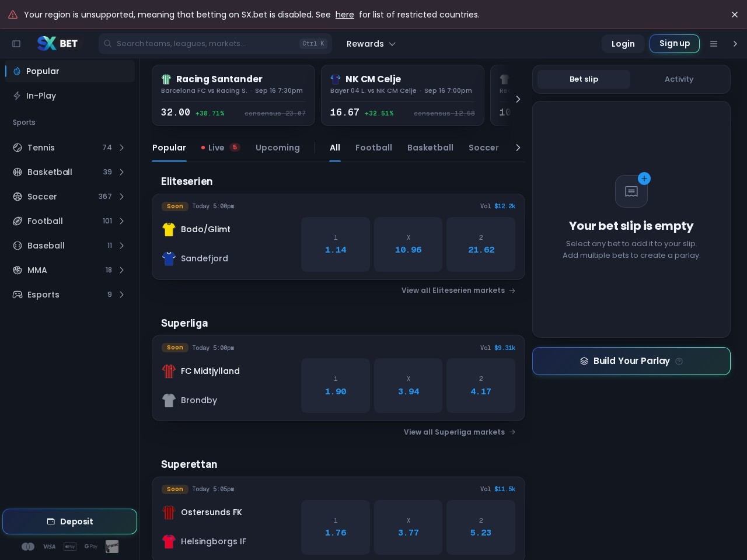This screenshot has height=560, width=747.
Task: Switch to the Bet slip tab
Action: click(x=584, y=79)
